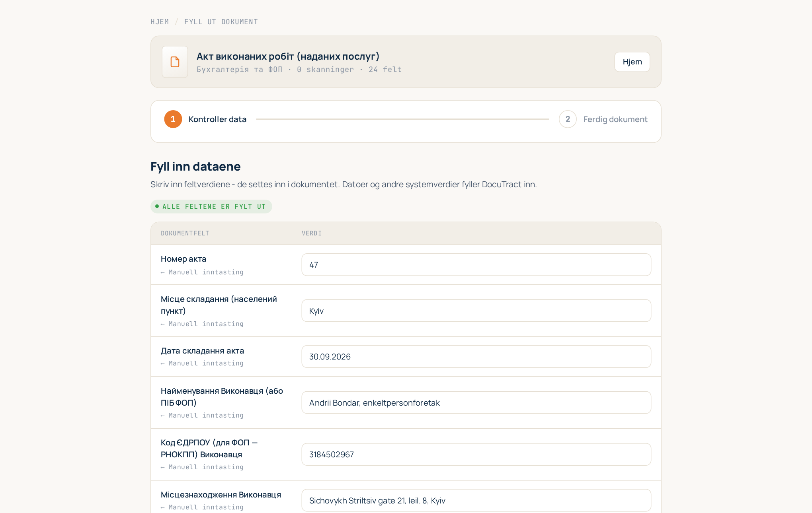The width and height of the screenshot is (812, 513).
Task: Click the Код ЄДРПОУ Виконавця field
Action: coord(476,455)
